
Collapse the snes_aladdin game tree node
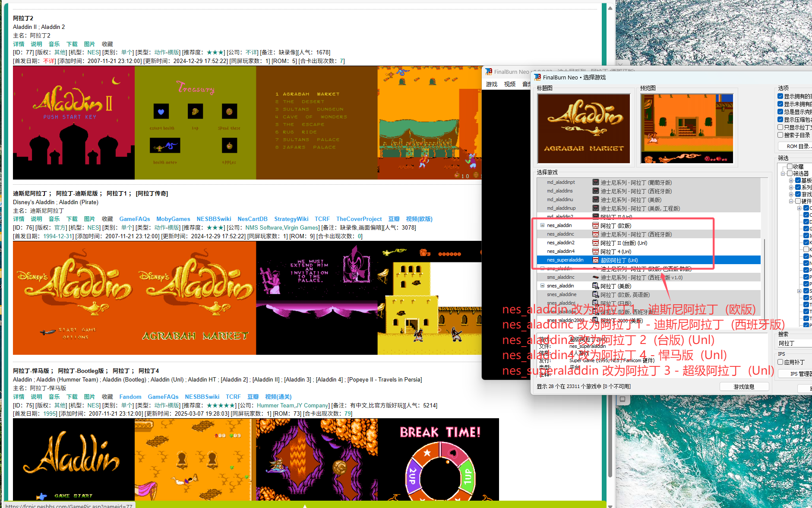(x=542, y=286)
